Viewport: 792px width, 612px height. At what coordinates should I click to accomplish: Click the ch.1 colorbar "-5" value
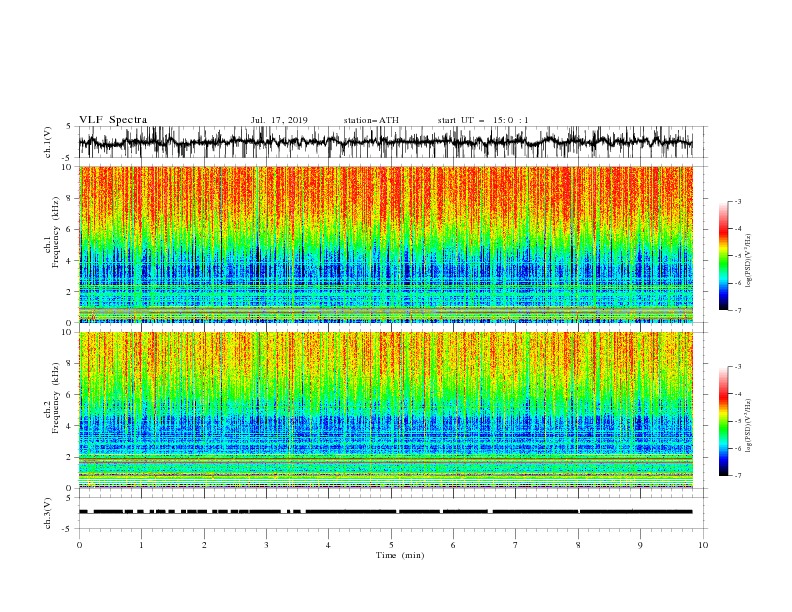pos(737,256)
